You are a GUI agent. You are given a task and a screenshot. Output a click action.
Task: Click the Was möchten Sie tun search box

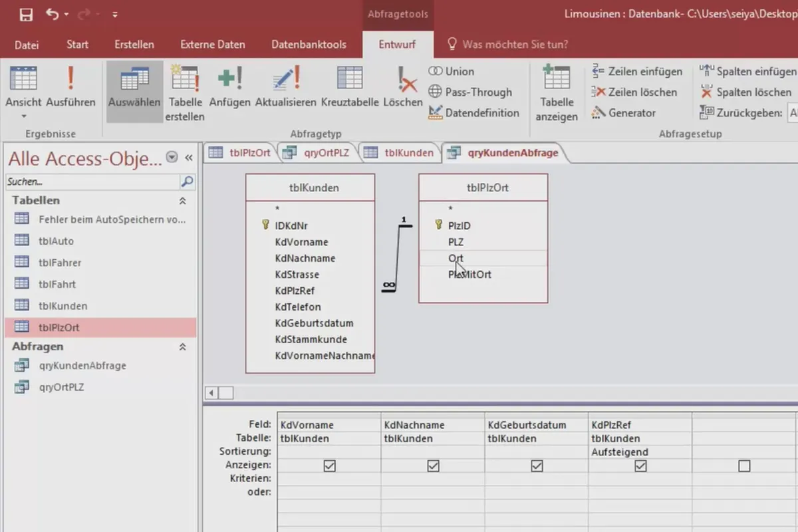(508, 45)
